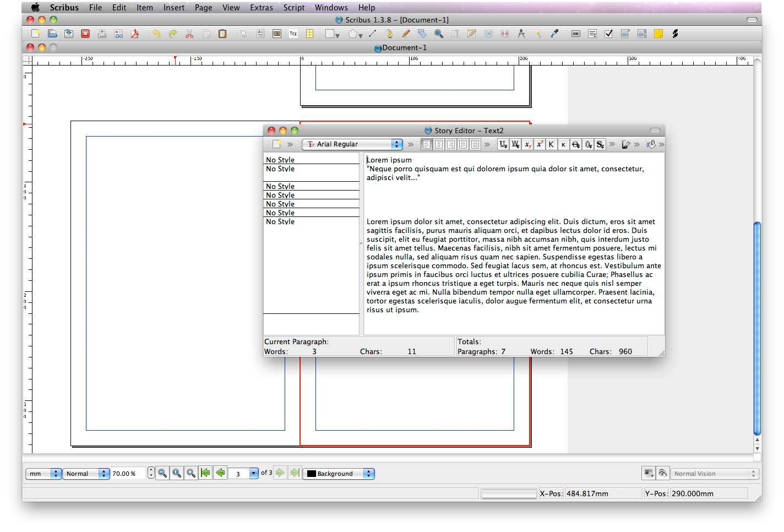Screen dimensions: 784x532
Task: Select the Insert Table tool
Action: (x=310, y=34)
